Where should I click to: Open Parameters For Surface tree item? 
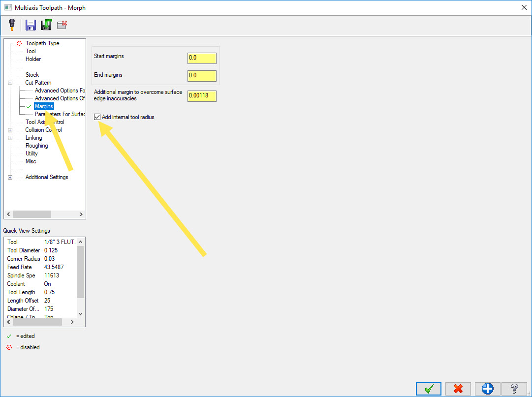tap(60, 114)
